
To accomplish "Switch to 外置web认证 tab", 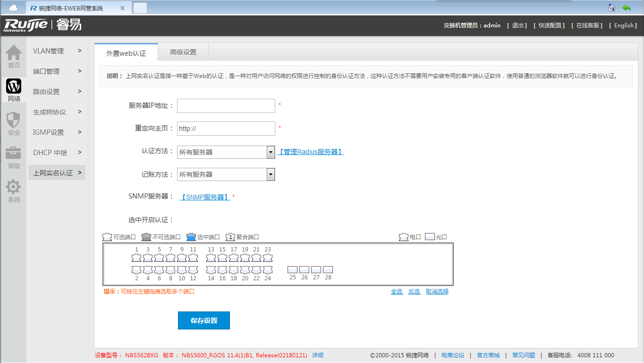I will click(x=126, y=53).
